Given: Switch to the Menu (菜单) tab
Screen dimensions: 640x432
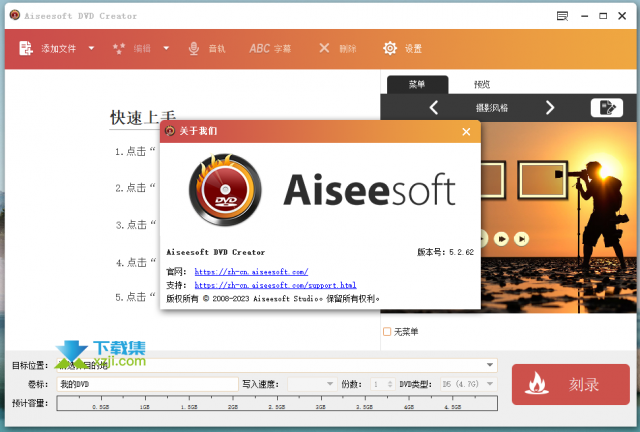Looking at the screenshot, I should click(417, 85).
